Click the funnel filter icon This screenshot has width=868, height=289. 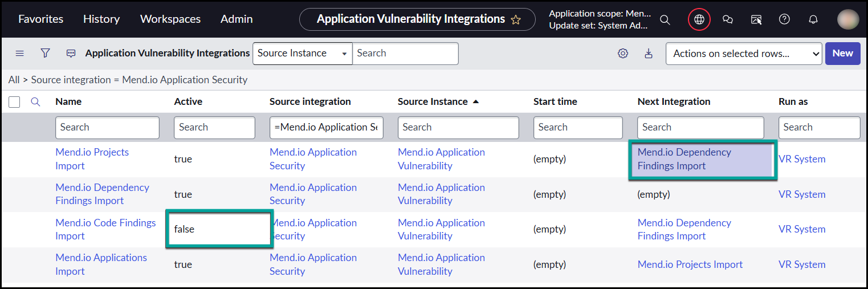coord(46,53)
